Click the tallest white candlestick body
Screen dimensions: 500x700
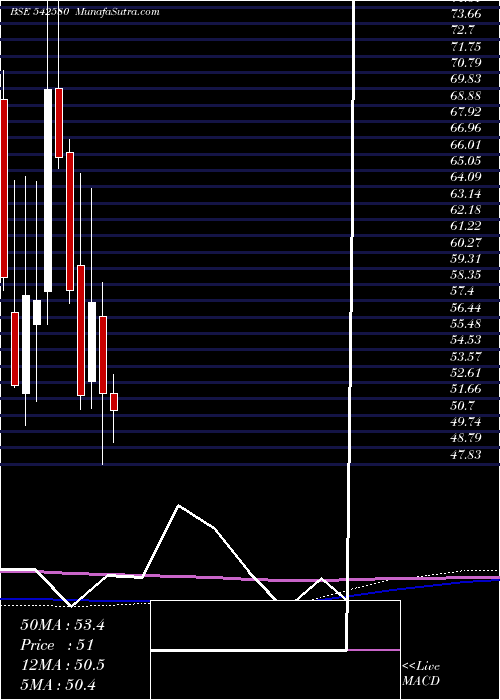[x=48, y=191]
